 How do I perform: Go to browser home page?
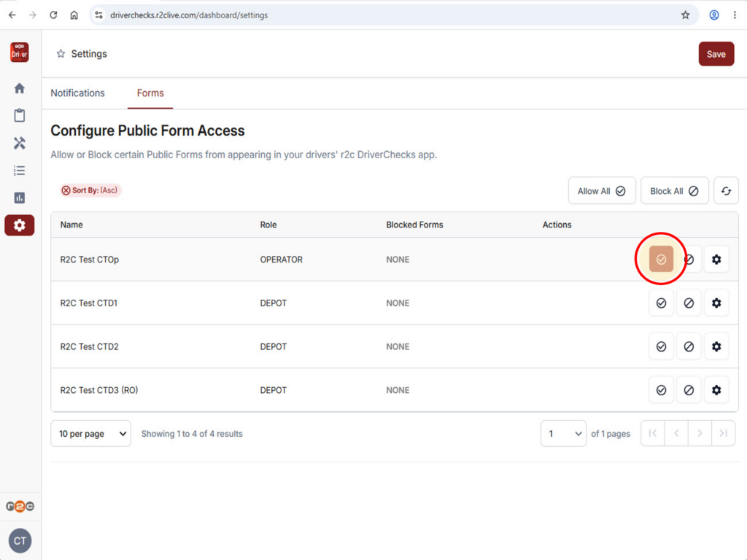tap(74, 15)
